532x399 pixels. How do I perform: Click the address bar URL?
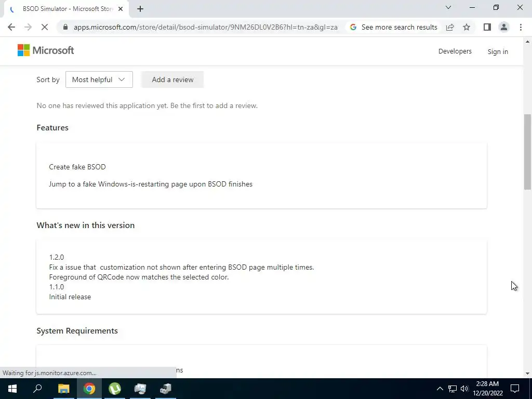pos(205,27)
